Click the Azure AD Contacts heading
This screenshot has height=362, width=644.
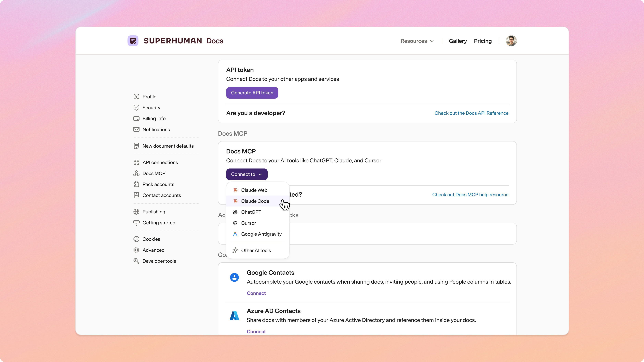point(274,311)
